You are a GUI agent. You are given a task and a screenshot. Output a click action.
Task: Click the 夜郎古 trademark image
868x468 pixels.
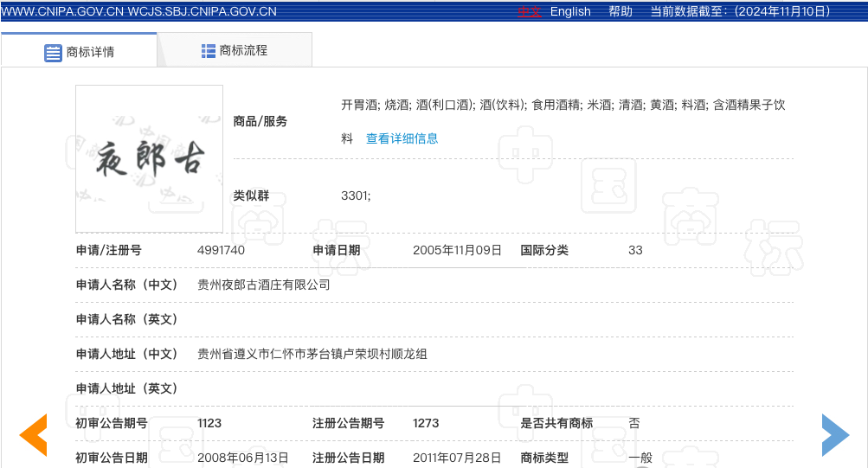(x=149, y=158)
